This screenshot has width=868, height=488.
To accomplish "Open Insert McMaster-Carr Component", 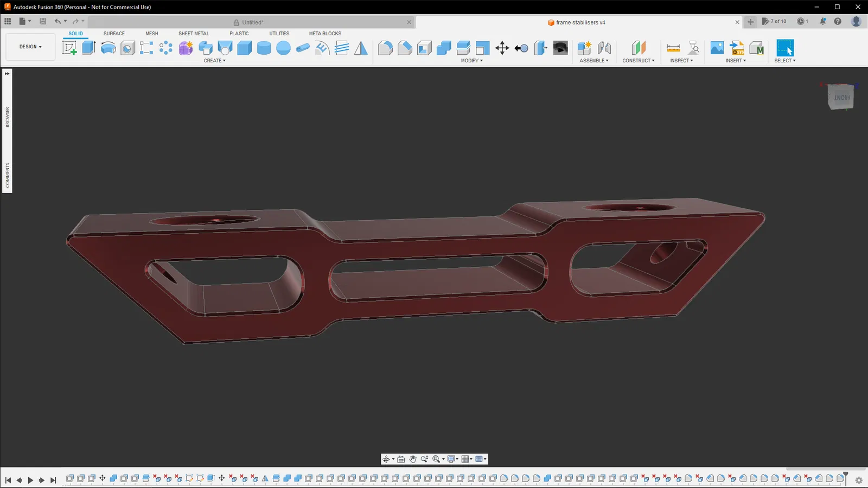I will click(x=756, y=48).
